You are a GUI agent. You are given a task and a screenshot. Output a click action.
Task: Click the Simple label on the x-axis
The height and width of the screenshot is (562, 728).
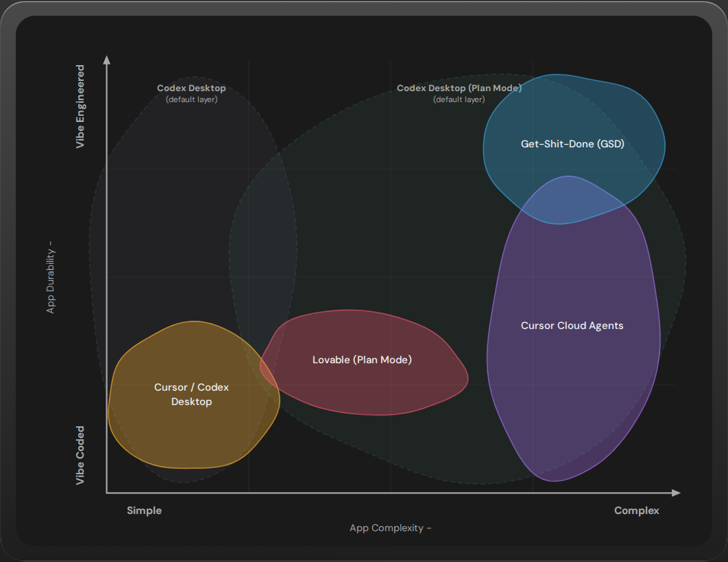click(x=144, y=510)
